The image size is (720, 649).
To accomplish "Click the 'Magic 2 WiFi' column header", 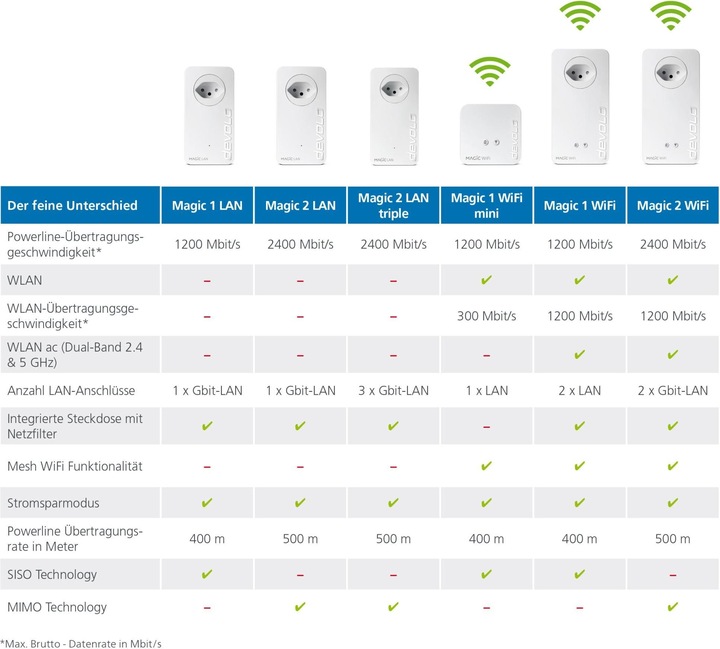I will click(673, 205).
